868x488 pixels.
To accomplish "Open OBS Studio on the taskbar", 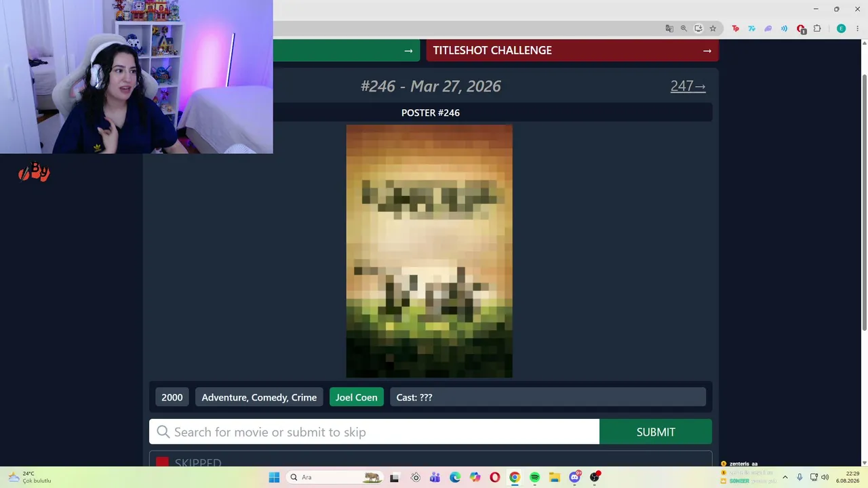I will tap(595, 477).
